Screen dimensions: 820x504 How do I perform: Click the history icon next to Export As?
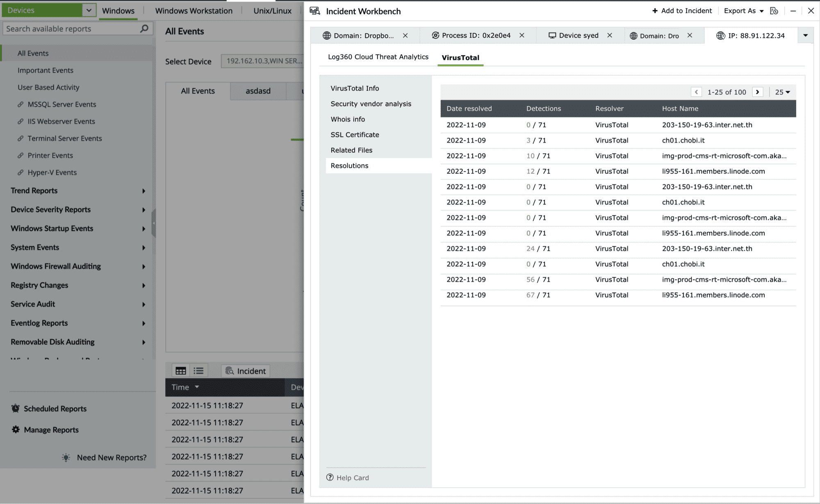774,11
